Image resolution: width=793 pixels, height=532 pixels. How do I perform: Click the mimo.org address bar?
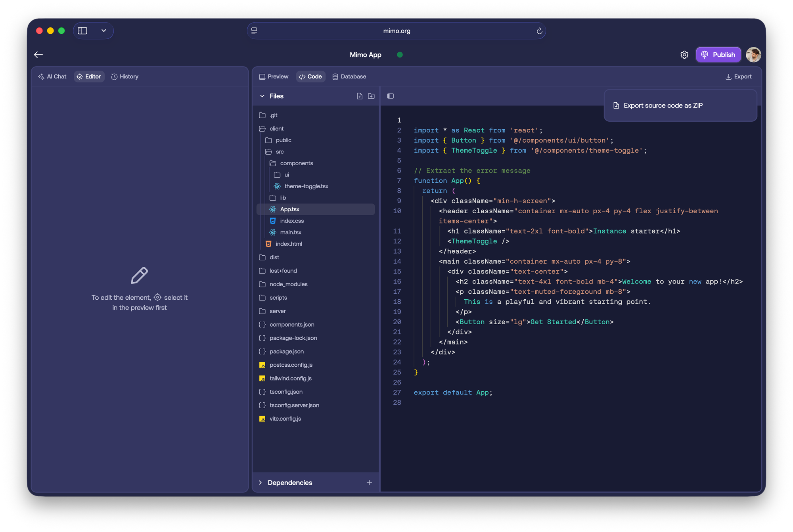396,31
